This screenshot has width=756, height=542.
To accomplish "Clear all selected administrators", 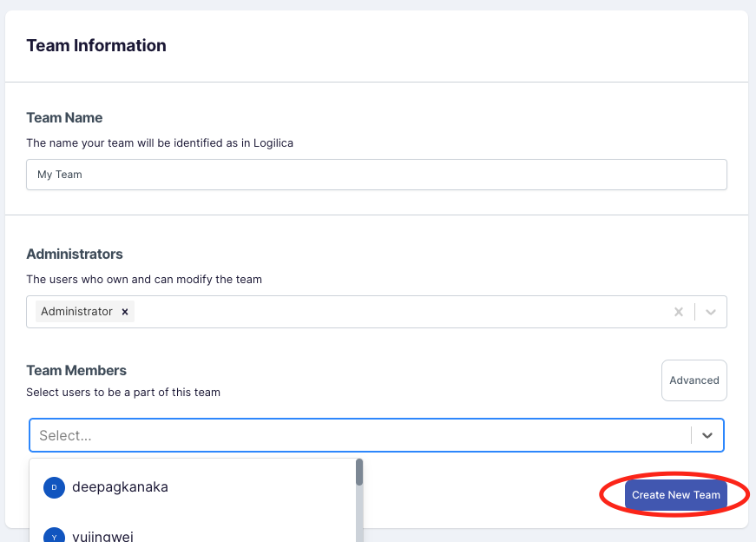I will [679, 312].
